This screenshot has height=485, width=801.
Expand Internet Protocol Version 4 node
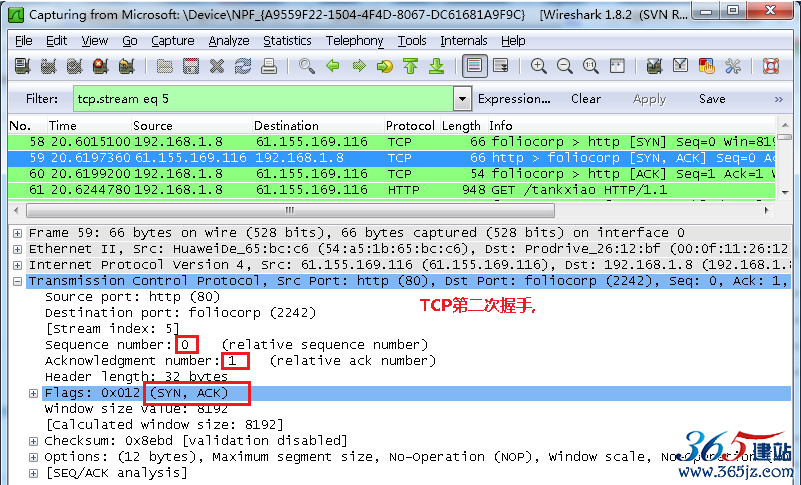(x=17, y=265)
